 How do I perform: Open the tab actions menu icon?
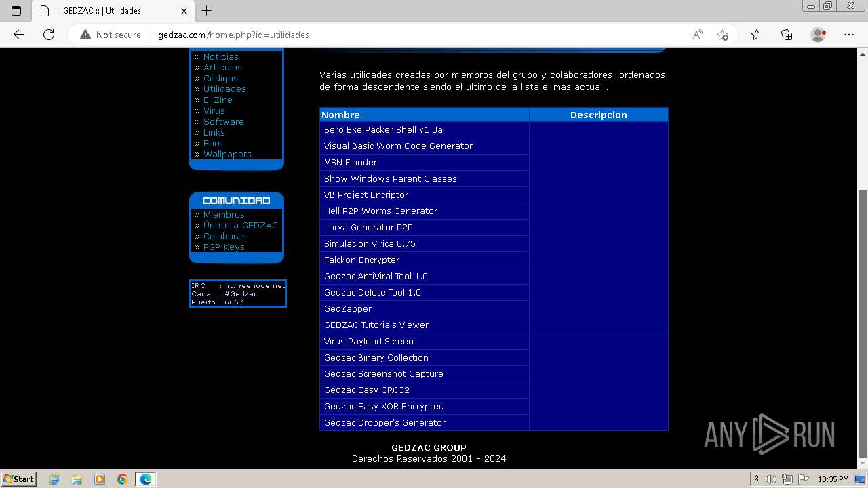click(x=16, y=11)
